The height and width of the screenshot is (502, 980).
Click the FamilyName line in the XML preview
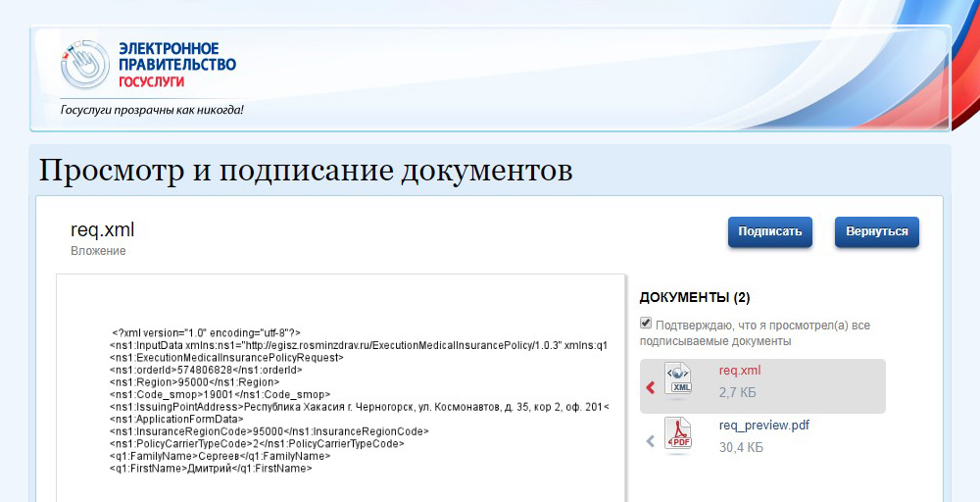click(x=220, y=456)
